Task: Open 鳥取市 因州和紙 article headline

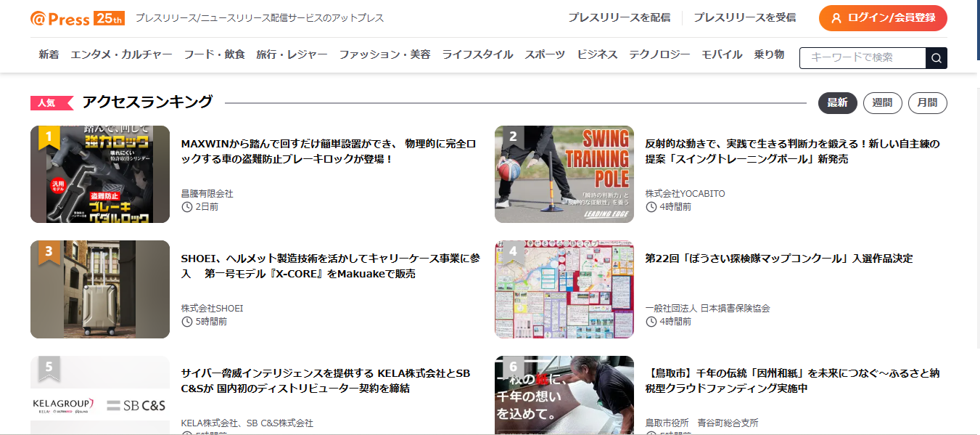Action: [x=793, y=381]
